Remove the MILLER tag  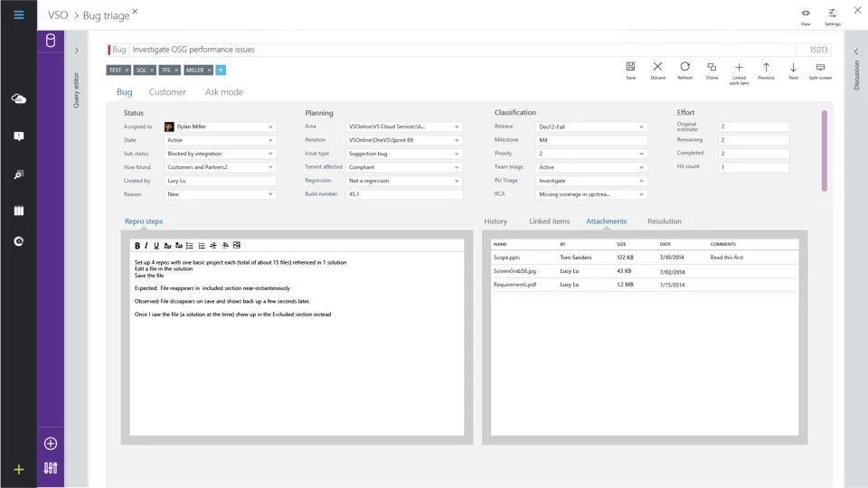[209, 70]
